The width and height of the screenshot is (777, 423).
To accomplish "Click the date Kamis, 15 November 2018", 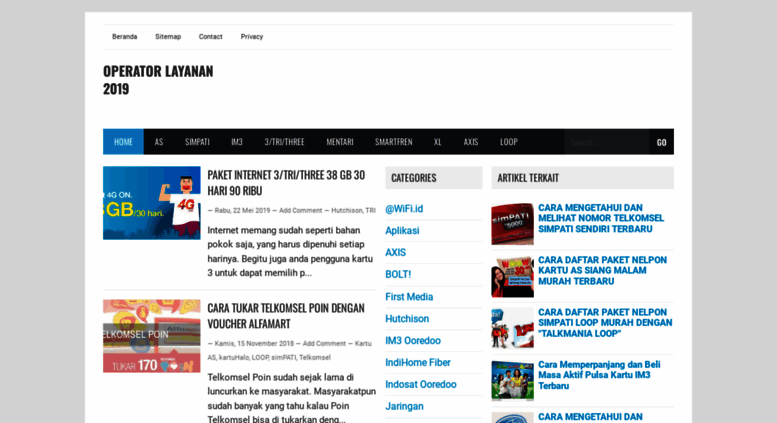I will 254,343.
